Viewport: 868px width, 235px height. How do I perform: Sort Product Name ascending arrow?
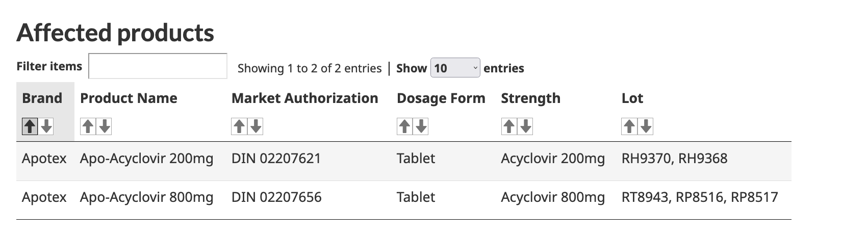[88, 126]
